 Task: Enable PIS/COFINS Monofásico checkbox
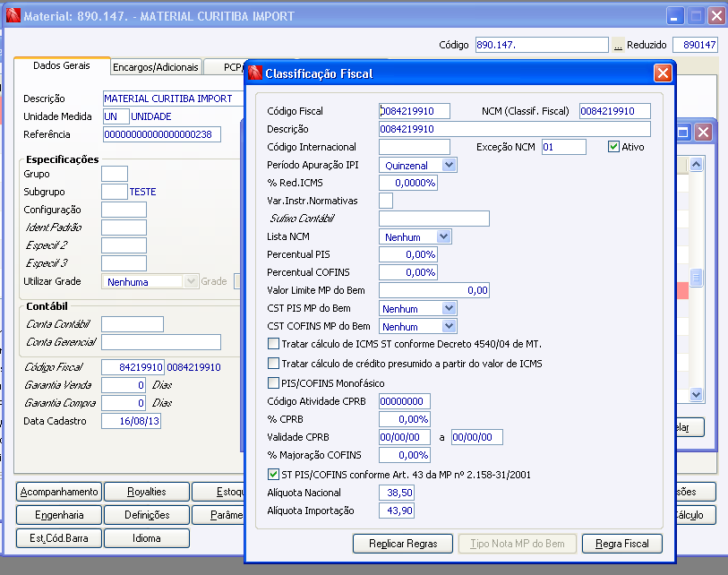[x=274, y=383]
